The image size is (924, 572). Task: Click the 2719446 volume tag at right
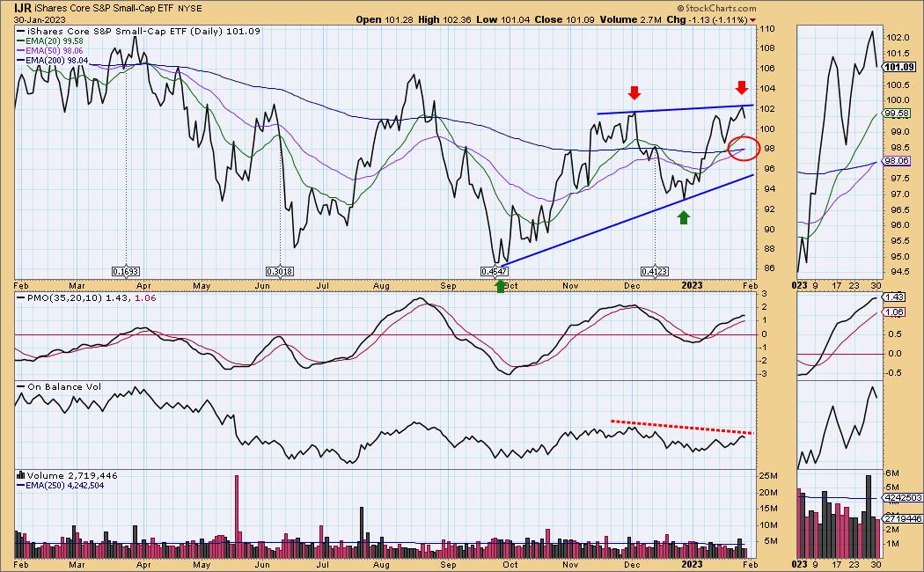pyautogui.click(x=903, y=518)
